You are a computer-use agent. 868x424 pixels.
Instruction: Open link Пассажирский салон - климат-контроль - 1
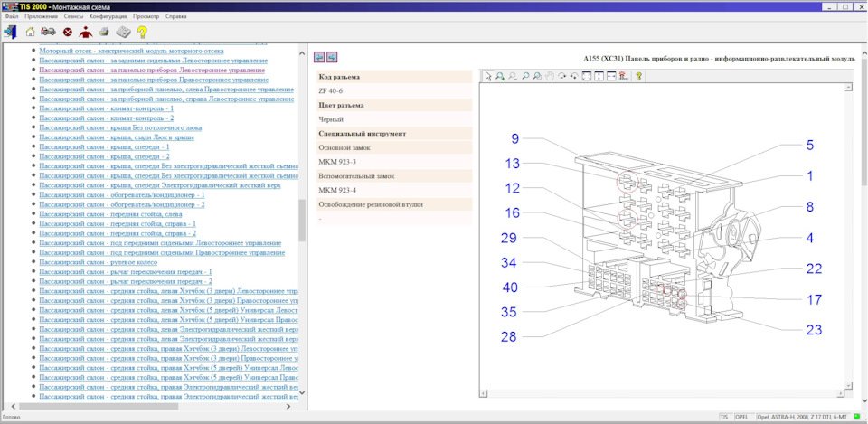(x=107, y=108)
